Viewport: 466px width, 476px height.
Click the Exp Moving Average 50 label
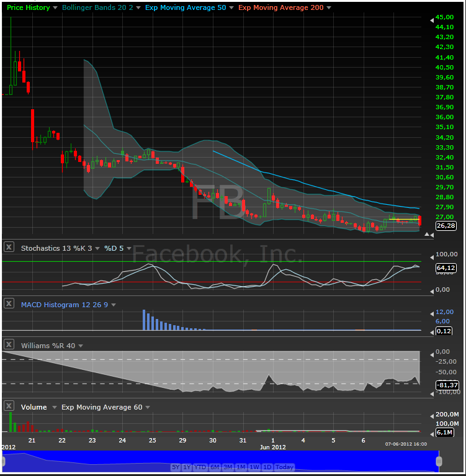(186, 7)
